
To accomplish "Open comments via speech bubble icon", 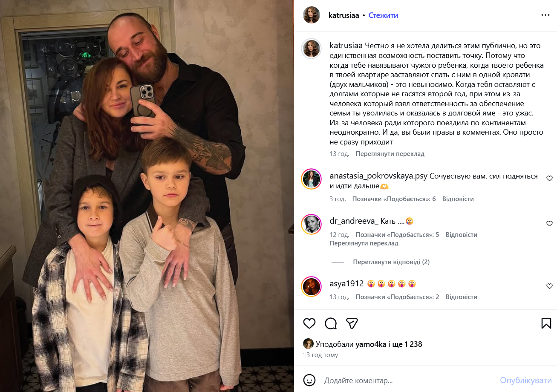I will 331,323.
